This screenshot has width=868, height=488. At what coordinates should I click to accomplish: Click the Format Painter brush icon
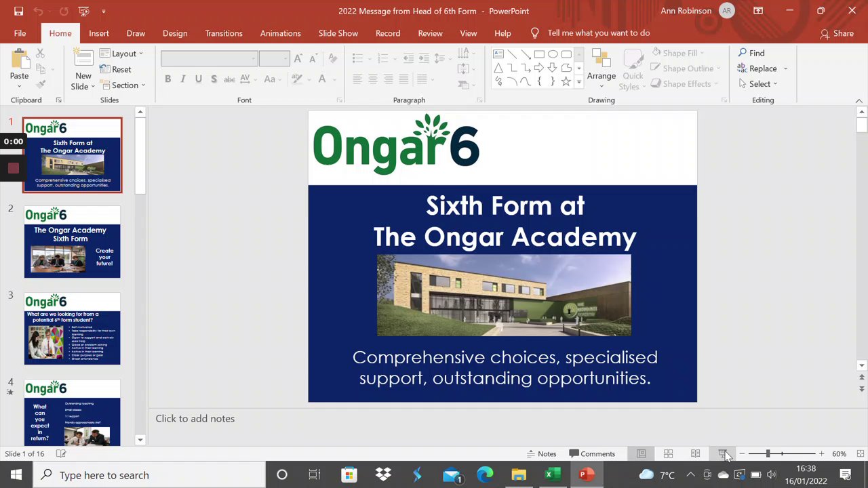point(40,84)
